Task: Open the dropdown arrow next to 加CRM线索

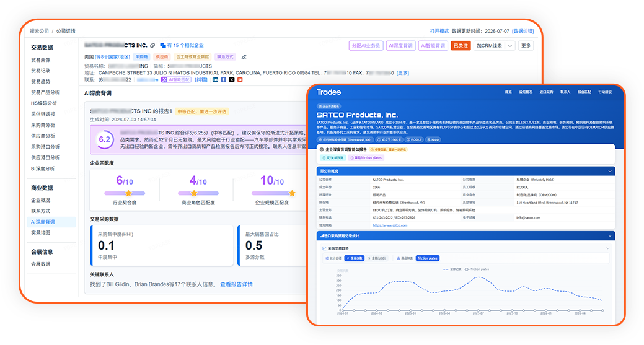Action: 510,46
